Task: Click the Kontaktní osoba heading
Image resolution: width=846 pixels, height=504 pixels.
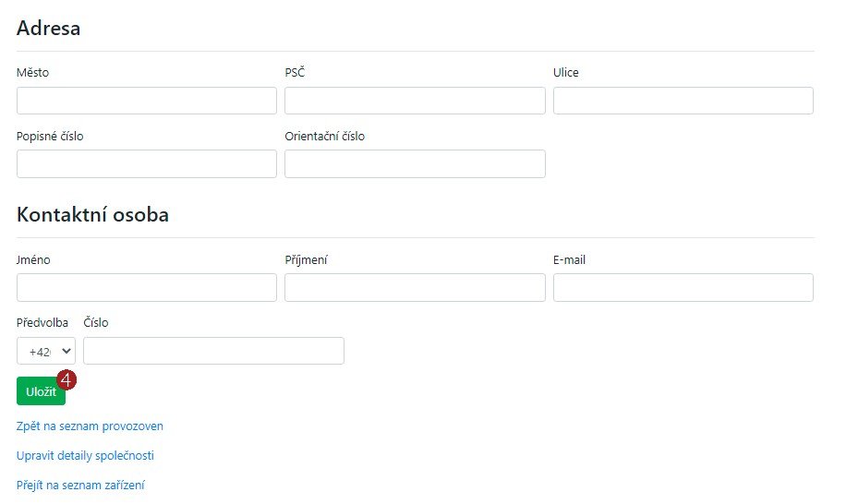Action: point(92,215)
